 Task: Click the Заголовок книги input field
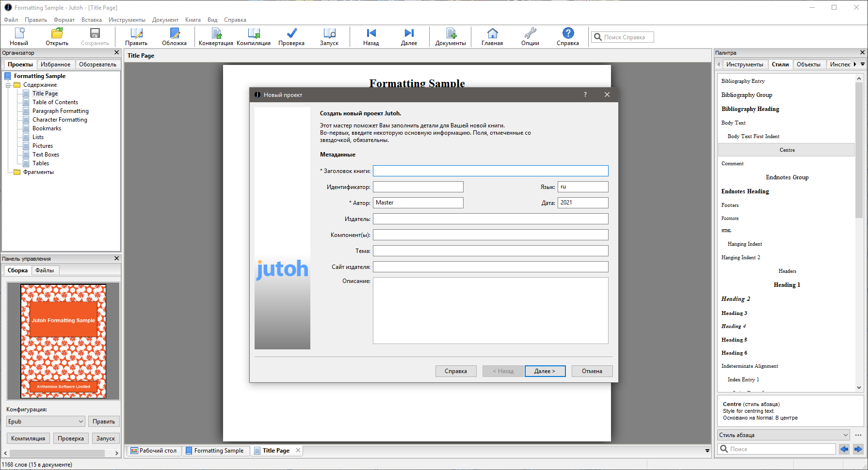pos(490,171)
